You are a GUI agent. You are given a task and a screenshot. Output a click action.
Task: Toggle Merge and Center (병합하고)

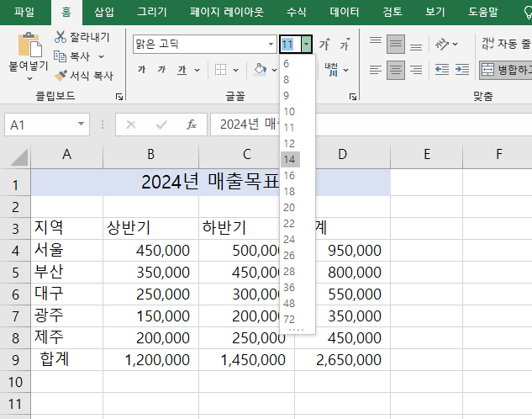pyautogui.click(x=506, y=70)
